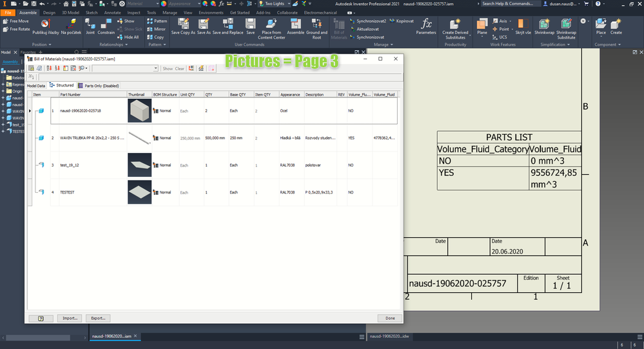Toggle Hide All relationships
This screenshot has height=349, width=644.
click(128, 37)
